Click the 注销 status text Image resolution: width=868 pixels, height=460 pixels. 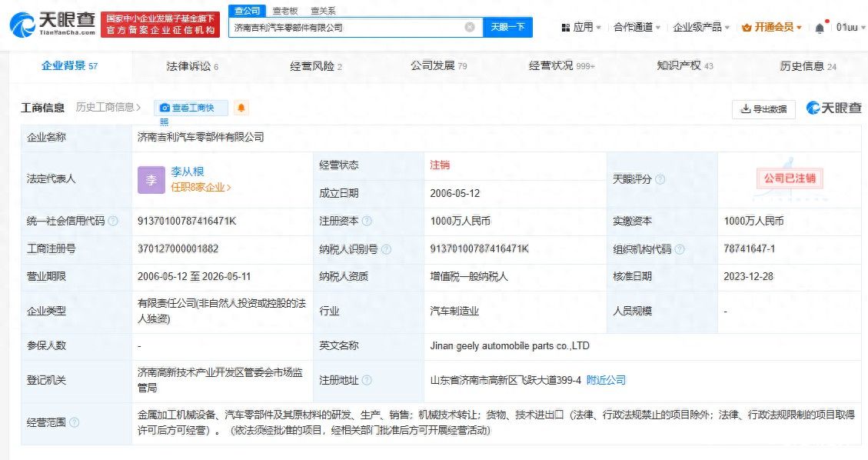pos(440,165)
